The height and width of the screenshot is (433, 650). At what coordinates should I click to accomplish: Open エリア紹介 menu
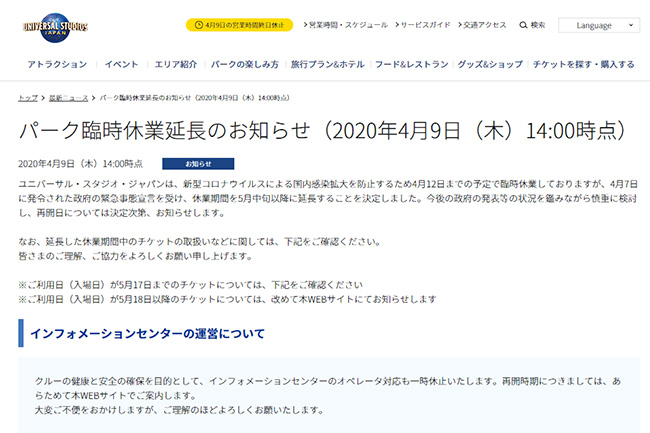[x=175, y=64]
